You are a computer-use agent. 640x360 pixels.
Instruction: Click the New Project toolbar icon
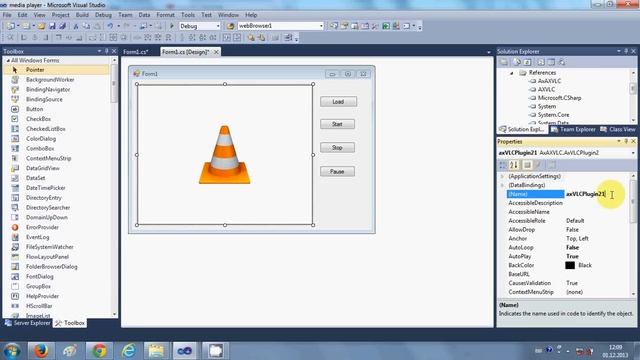pos(11,26)
